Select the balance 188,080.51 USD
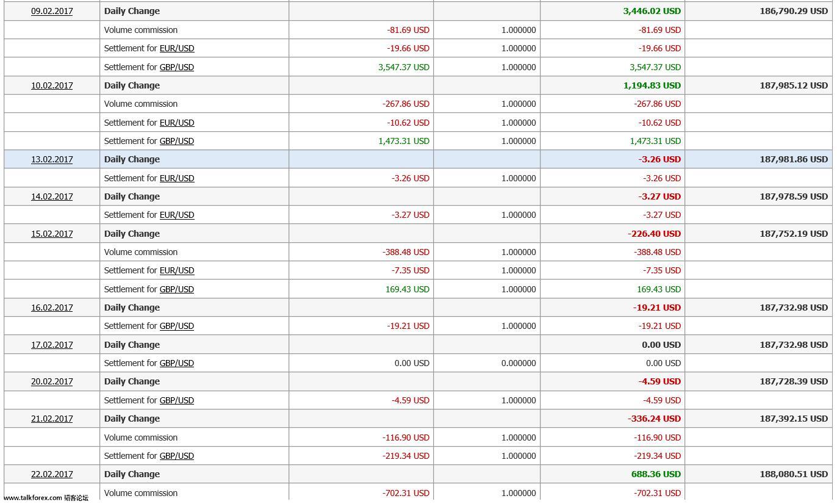 (x=794, y=474)
